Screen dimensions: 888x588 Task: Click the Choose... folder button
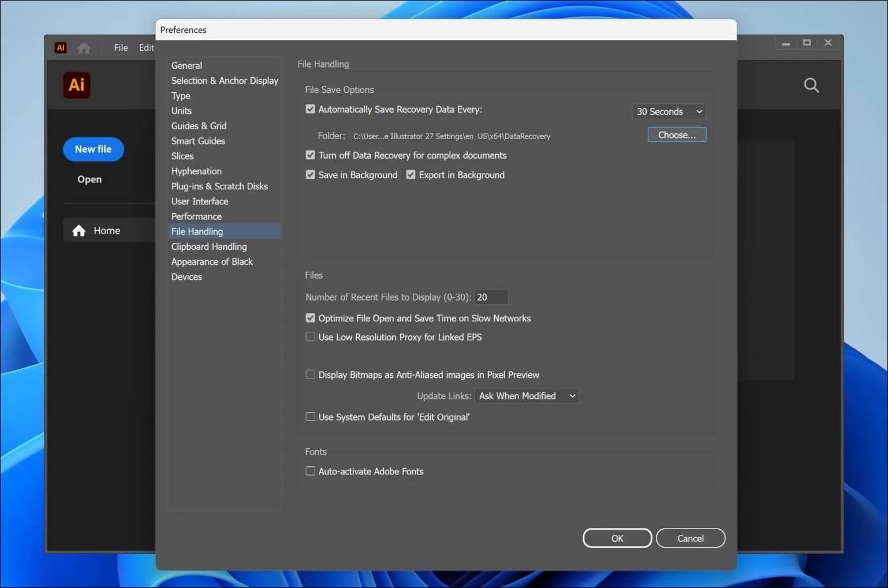pyautogui.click(x=676, y=135)
